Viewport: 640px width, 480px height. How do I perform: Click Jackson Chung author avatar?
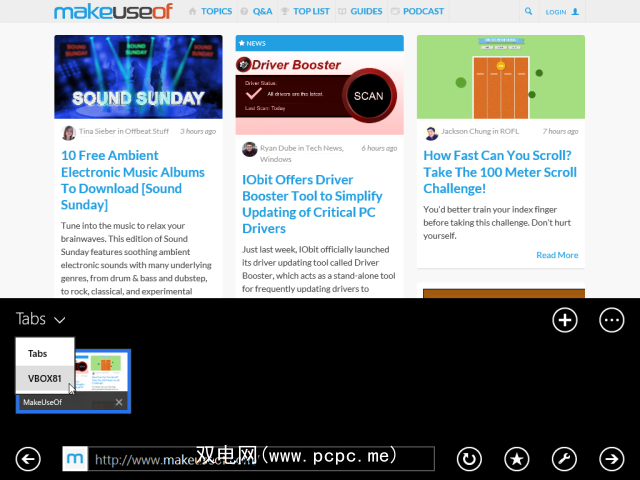(x=431, y=133)
